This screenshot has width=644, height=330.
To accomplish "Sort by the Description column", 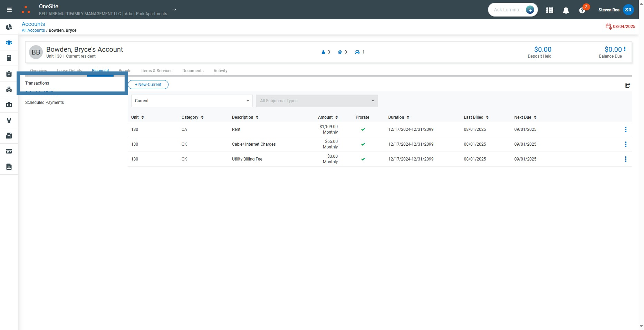I will pyautogui.click(x=245, y=117).
